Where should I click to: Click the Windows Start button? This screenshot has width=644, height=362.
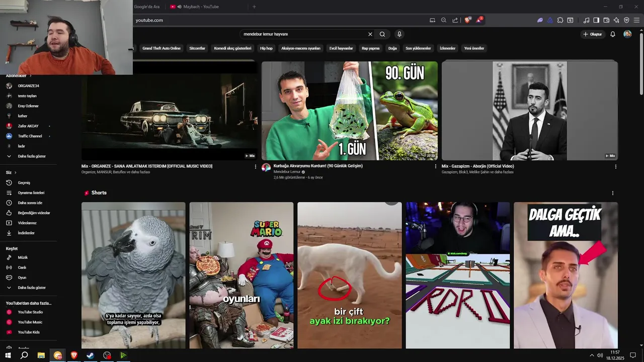(x=8, y=355)
